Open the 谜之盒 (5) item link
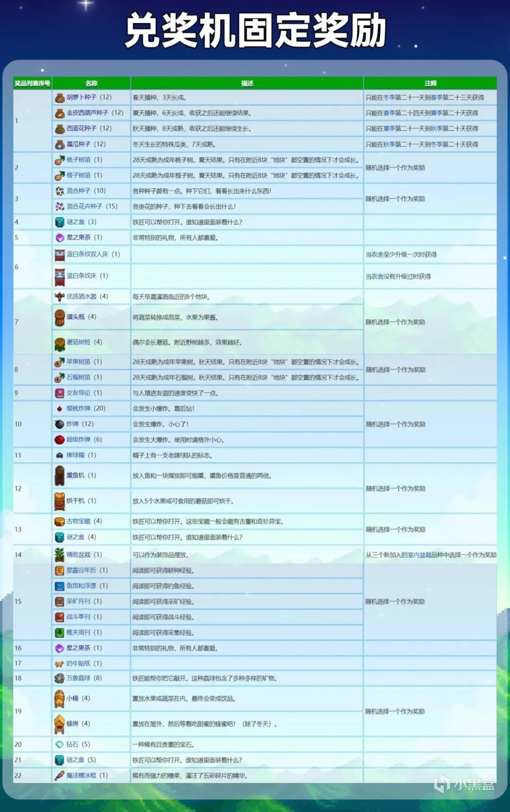This screenshot has height=812, width=510. 75,760
